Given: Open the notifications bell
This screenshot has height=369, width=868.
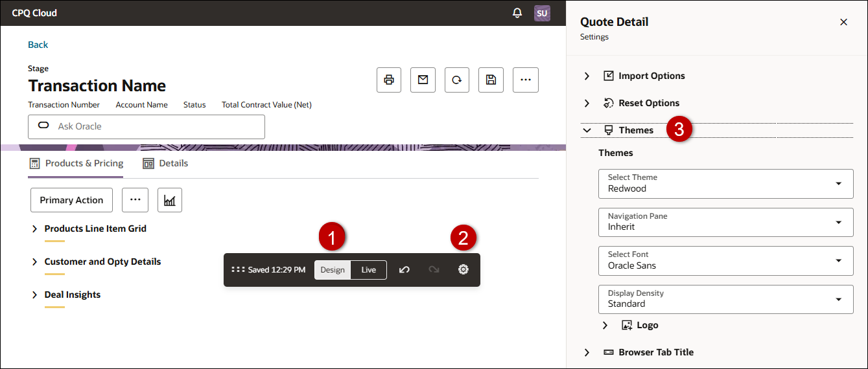Looking at the screenshot, I should click(x=517, y=13).
